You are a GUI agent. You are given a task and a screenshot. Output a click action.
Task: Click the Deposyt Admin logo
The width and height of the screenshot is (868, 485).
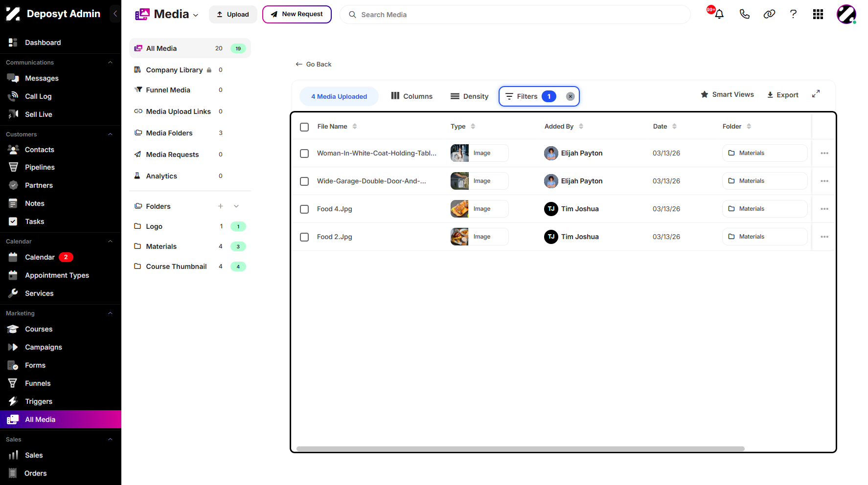pyautogui.click(x=13, y=14)
